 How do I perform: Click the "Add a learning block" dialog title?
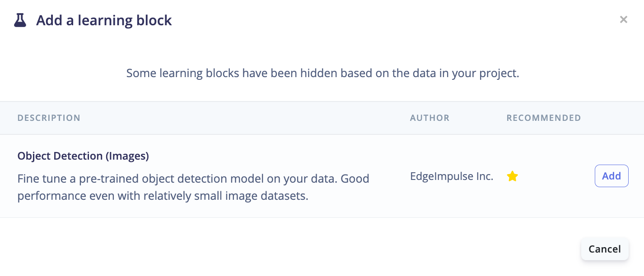pyautogui.click(x=104, y=20)
